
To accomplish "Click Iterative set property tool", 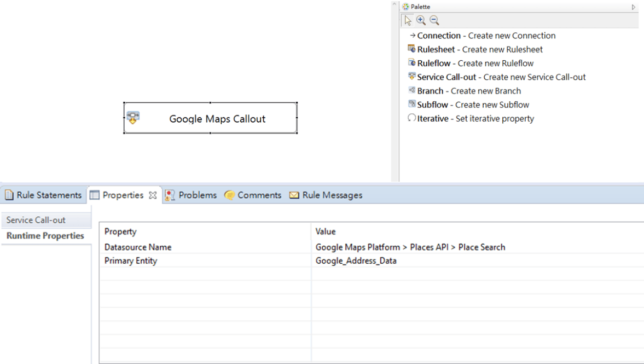I will [471, 119].
